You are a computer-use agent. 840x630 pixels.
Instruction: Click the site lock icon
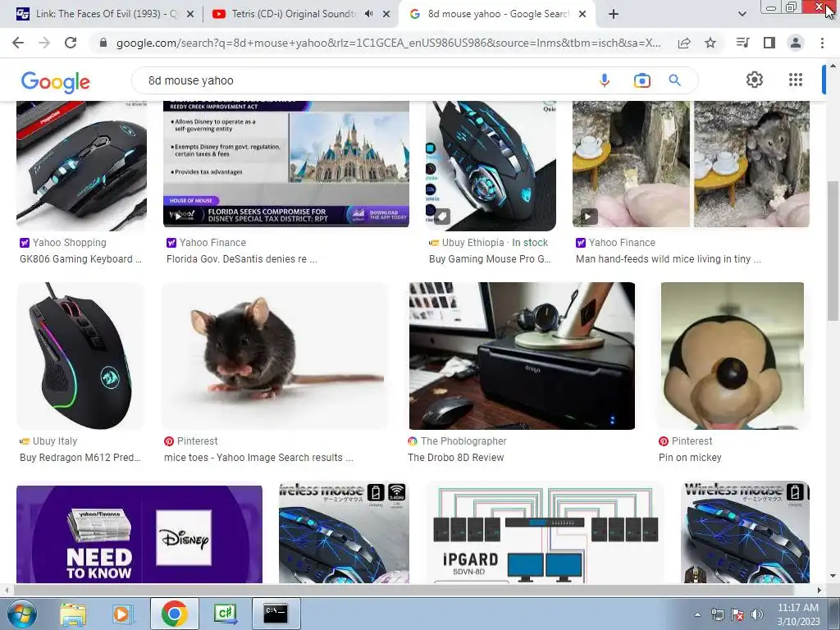click(103, 43)
